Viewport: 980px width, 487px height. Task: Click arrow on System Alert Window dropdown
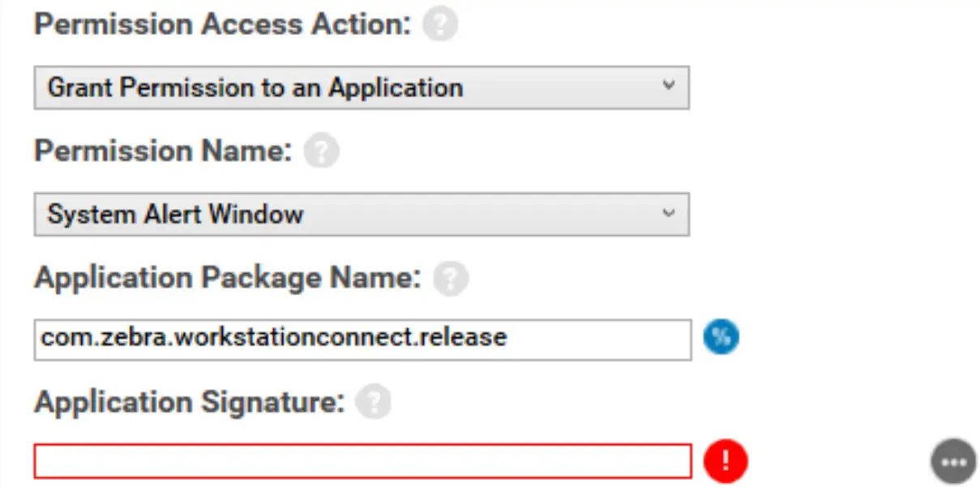click(x=668, y=213)
